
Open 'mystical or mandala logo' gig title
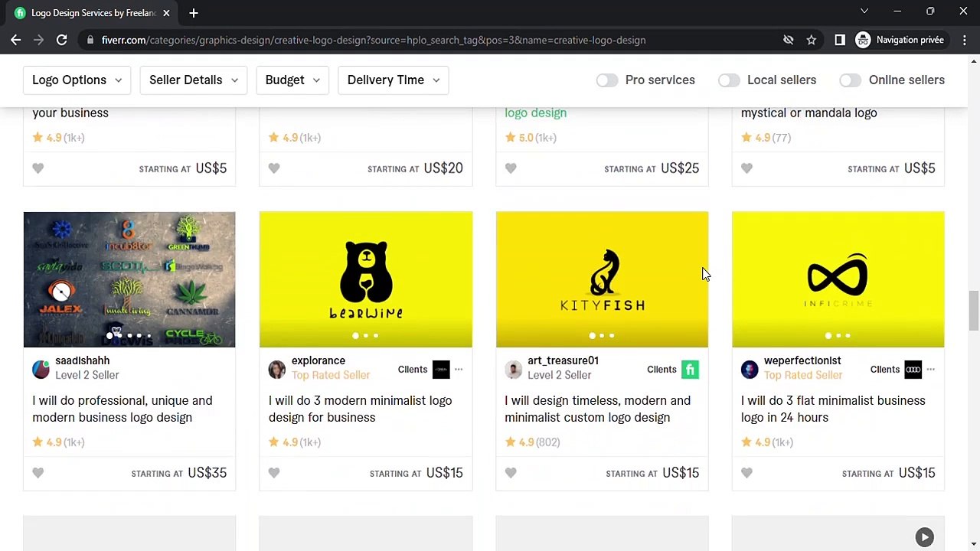click(x=808, y=112)
